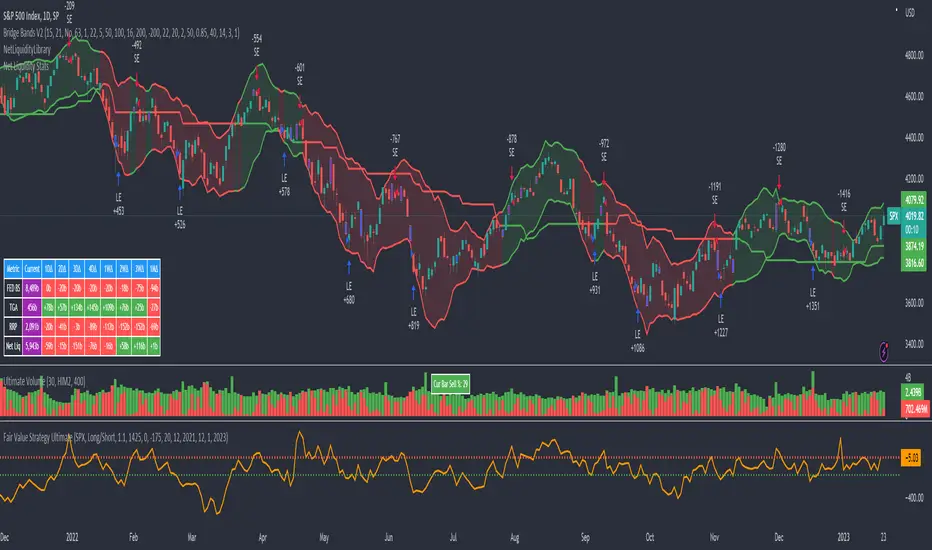Click the LE +680 trade marker

click(x=349, y=293)
